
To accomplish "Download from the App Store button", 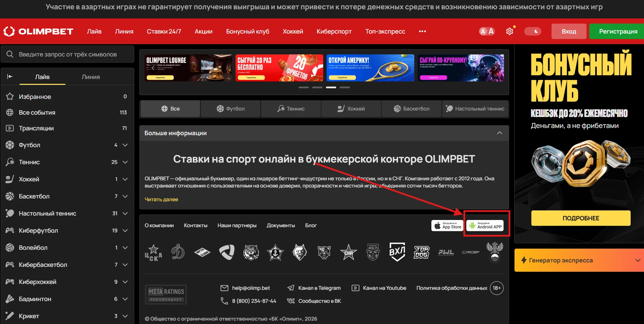I will click(x=447, y=225).
